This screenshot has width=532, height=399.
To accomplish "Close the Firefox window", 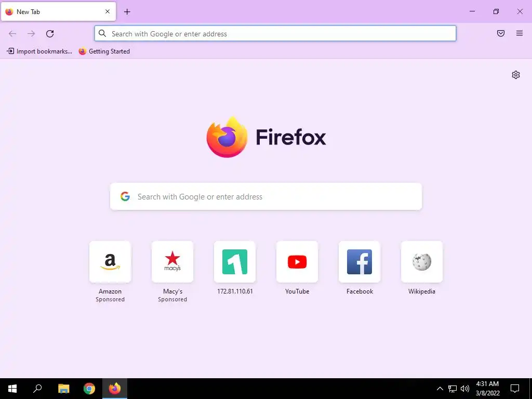I will pos(520,11).
